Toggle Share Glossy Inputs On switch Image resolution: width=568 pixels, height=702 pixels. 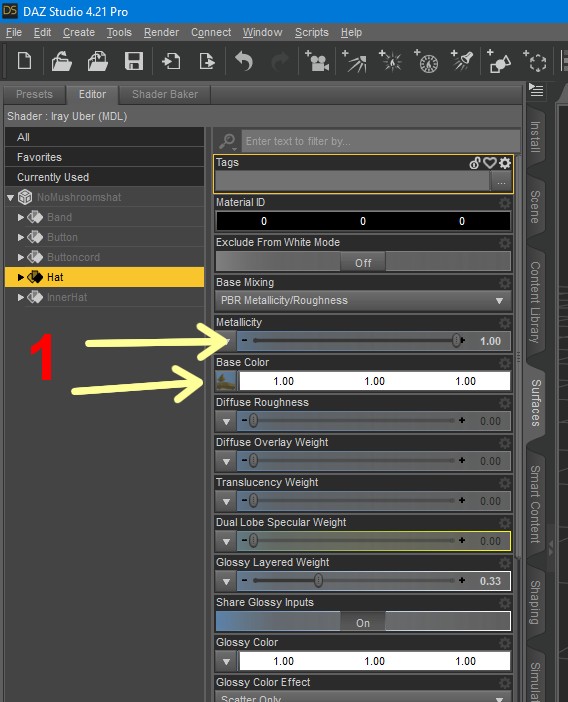tap(363, 622)
